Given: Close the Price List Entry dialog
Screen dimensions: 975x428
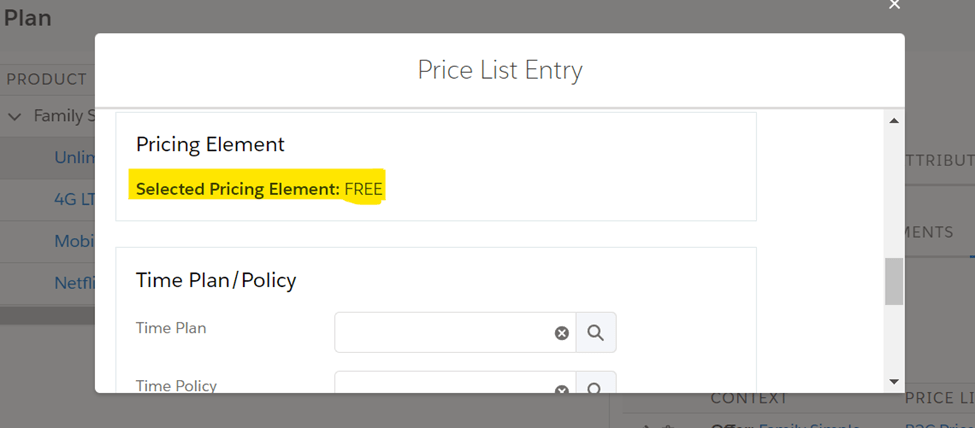Looking at the screenshot, I should coord(894,6).
